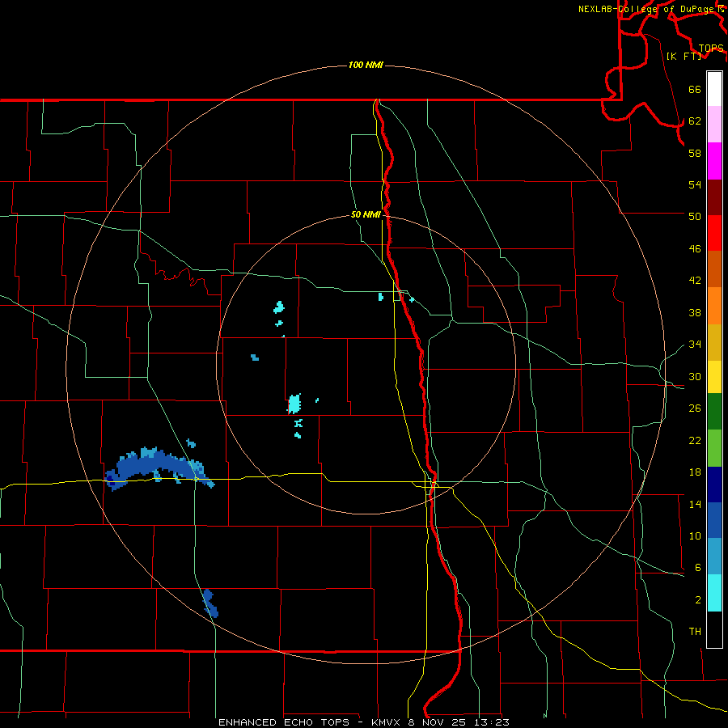Click the Enhanced Echo Tops KMVX caption
The height and width of the screenshot is (728, 728).
coord(363,722)
